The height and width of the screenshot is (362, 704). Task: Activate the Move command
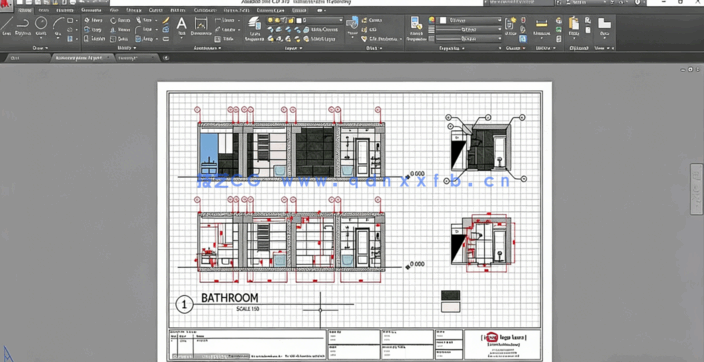[x=93, y=20]
